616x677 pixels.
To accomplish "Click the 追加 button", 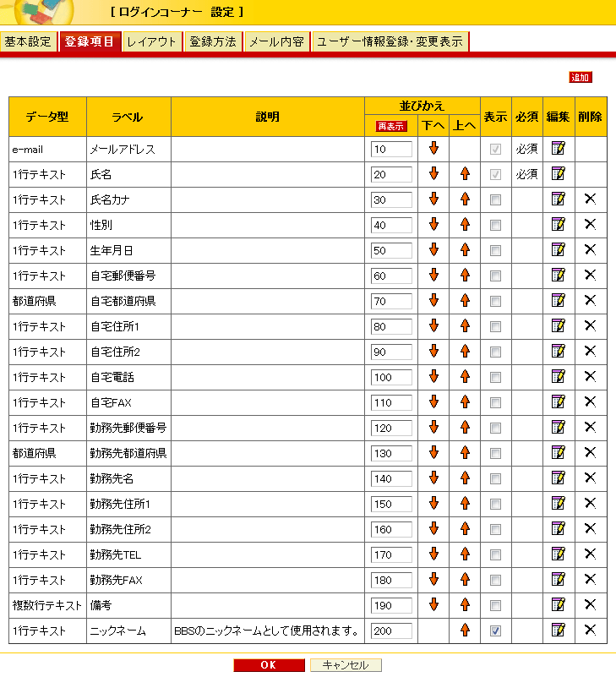I will pos(581,77).
